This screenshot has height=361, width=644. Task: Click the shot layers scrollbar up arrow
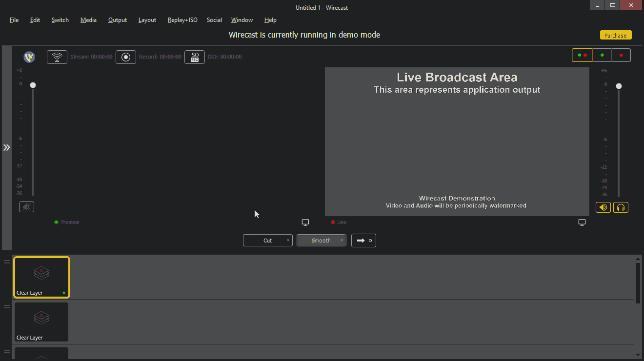pyautogui.click(x=638, y=258)
